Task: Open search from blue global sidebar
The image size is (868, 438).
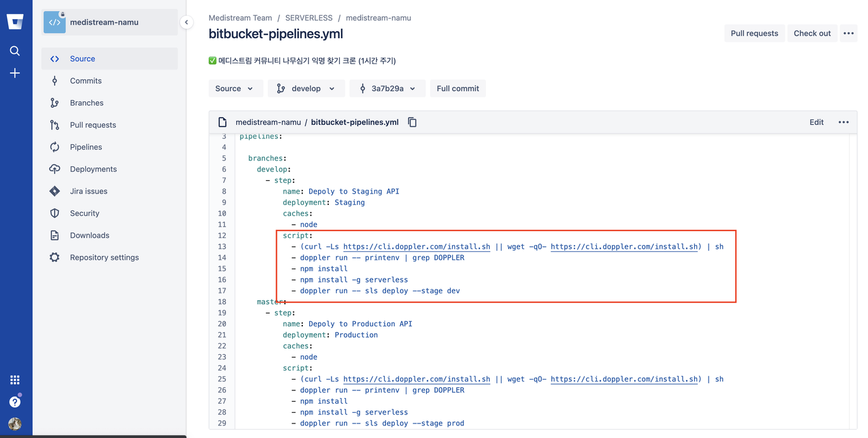Action: click(x=15, y=51)
